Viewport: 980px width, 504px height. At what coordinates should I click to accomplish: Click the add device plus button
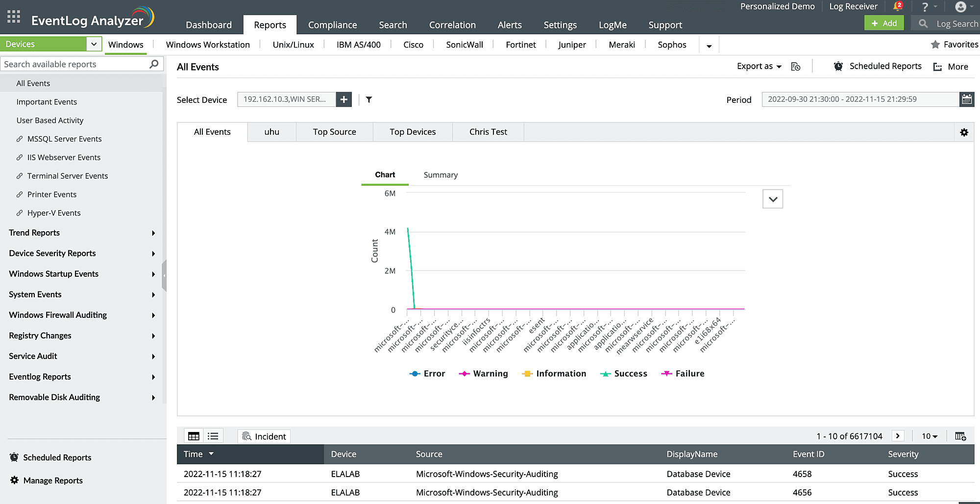coord(344,99)
